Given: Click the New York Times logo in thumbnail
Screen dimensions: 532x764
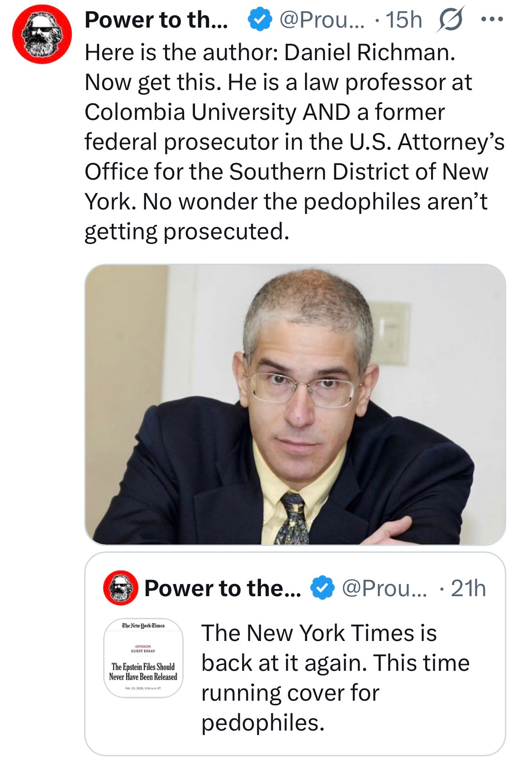Looking at the screenshot, I should [143, 626].
